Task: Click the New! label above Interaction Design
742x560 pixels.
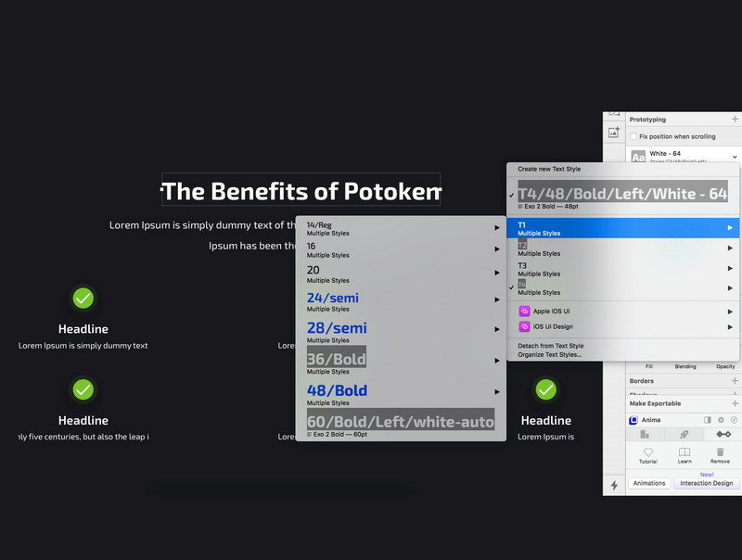Action: click(707, 475)
